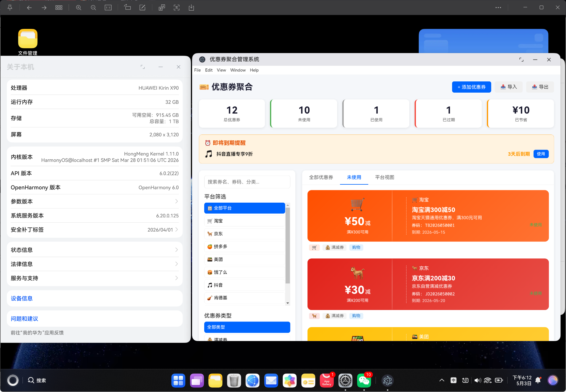
Task: Filter by 美团 platform
Action: click(x=244, y=260)
